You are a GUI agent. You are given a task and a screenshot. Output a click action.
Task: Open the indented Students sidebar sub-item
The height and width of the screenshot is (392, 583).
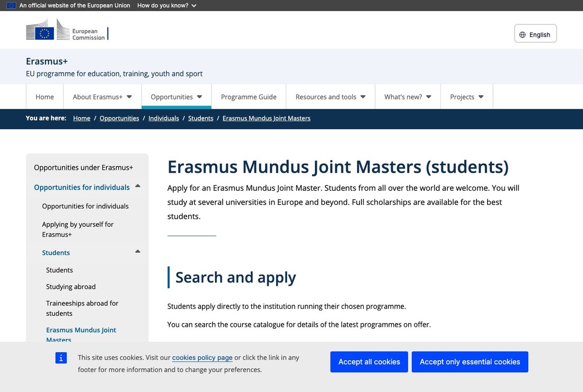[x=59, y=270]
